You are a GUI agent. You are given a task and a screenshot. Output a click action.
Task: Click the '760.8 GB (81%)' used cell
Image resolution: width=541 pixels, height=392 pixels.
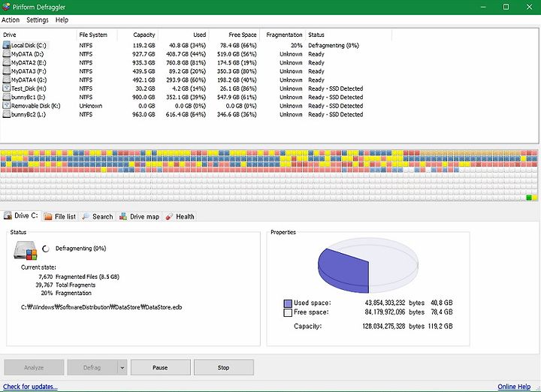pyautogui.click(x=186, y=62)
